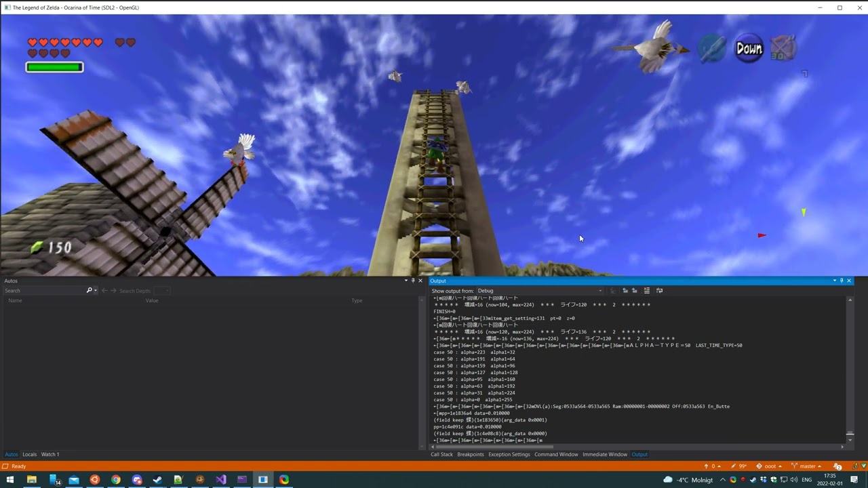Open the 'ooot' repository selector in status bar
Viewport: 868px width, 488px height.
tap(769, 466)
